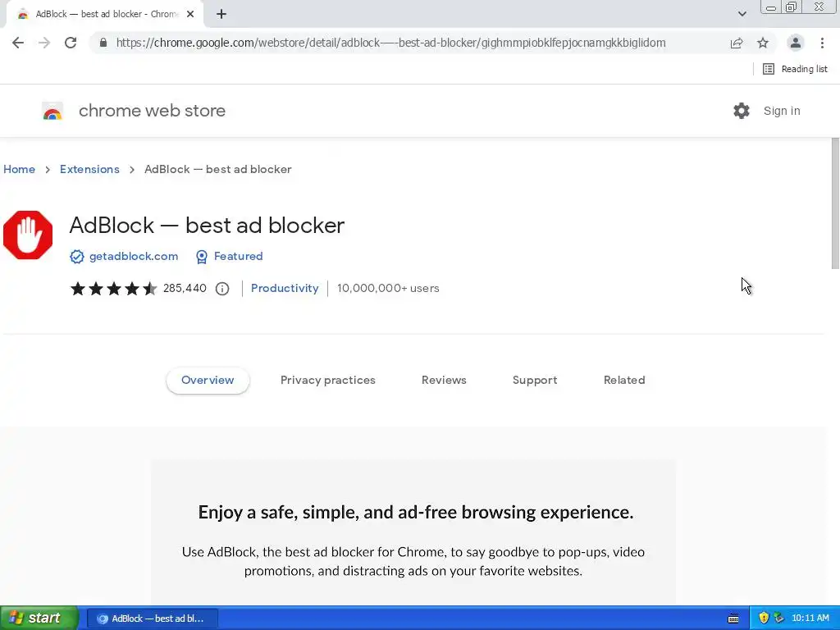840x630 pixels.
Task: Open a new tab with plus button
Action: [221, 14]
